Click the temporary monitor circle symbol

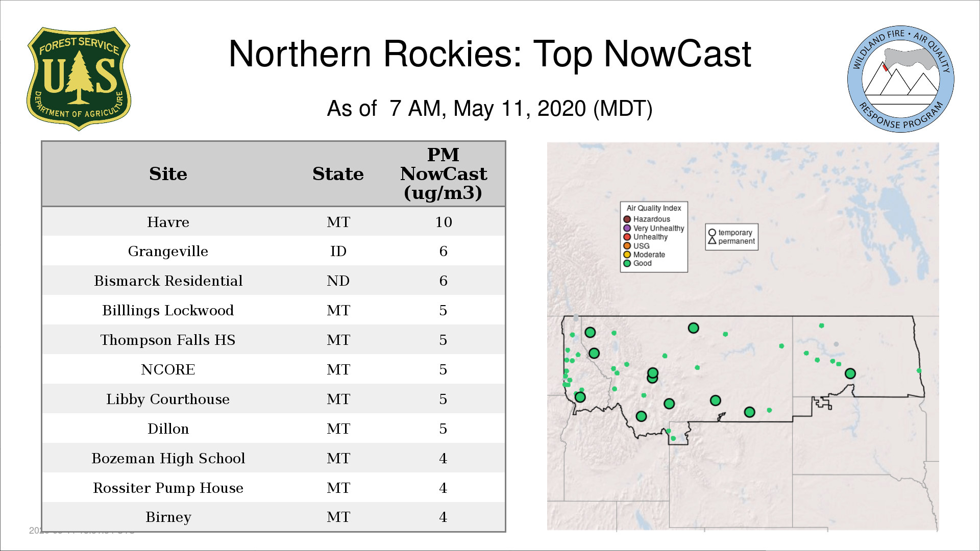click(712, 233)
